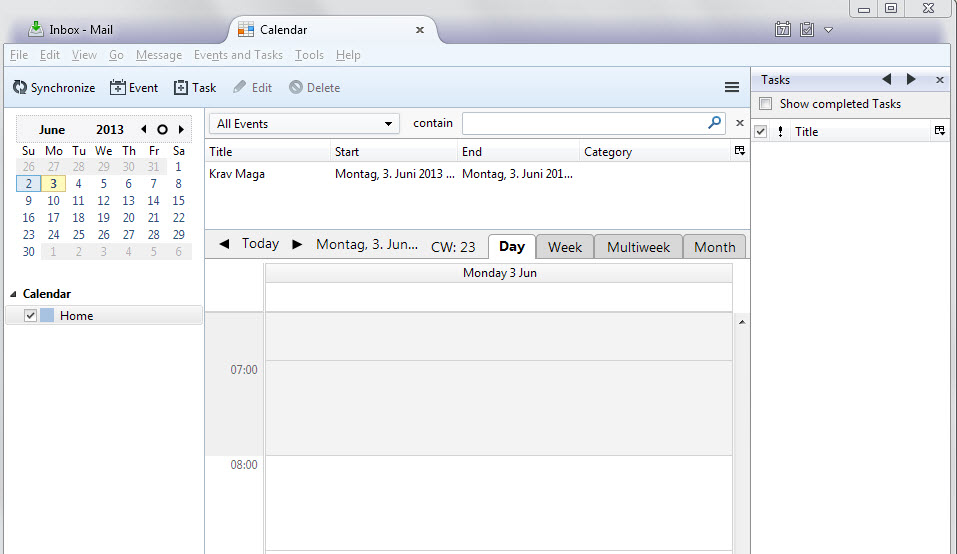Click the Synchronize calendars icon

[20, 87]
